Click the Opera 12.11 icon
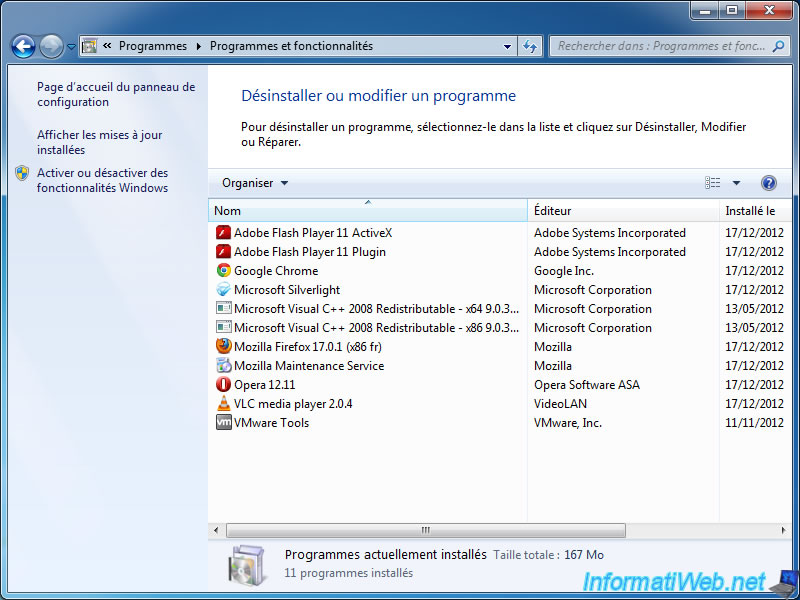Screen dimensions: 800x600 tap(223, 385)
